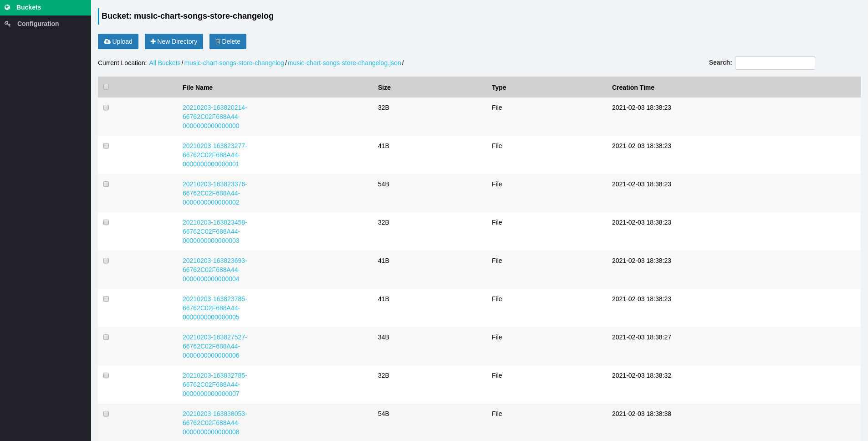Mark the checkbox for file 20210203-163823693
Screen dimensions: 868x441
(x=106, y=261)
